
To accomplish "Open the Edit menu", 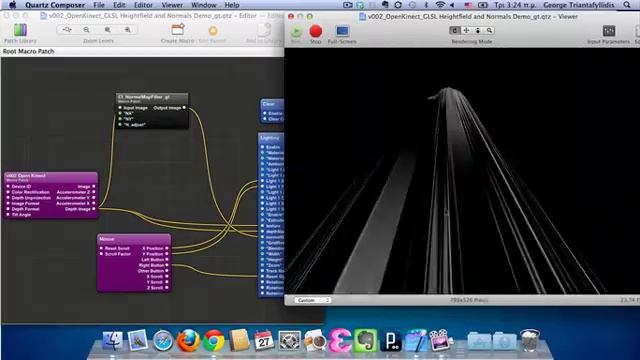I will (x=119, y=5).
